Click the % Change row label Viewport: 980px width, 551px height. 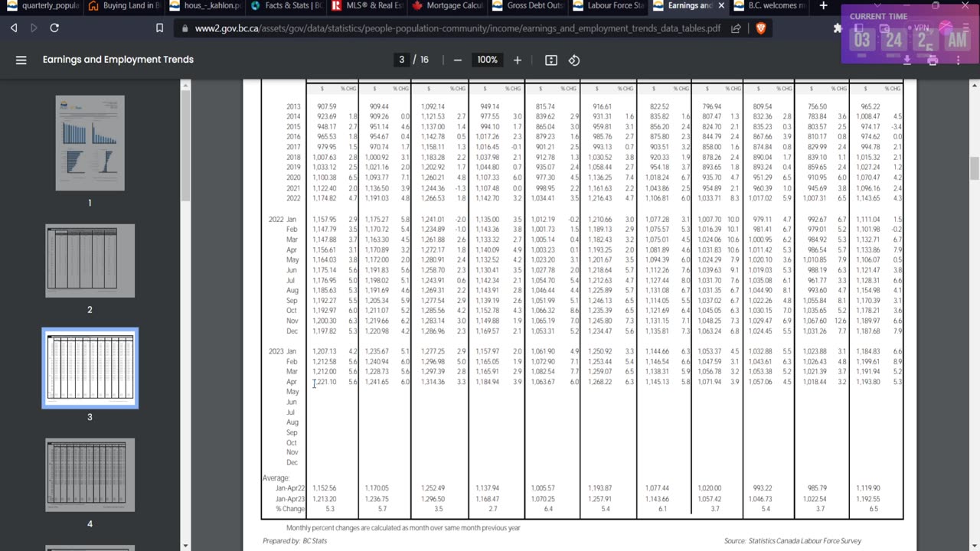[289, 508]
